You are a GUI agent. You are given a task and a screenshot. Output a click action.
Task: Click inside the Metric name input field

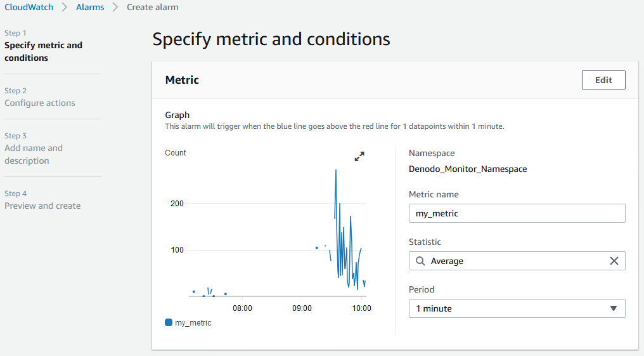[517, 213]
